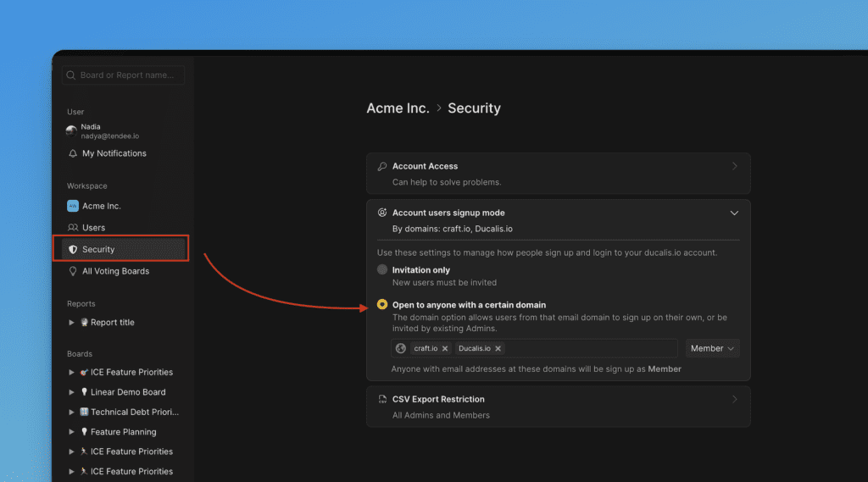Click the Acme Inc. workspace logo icon
Viewport: 868px width, 482px height.
(x=73, y=206)
